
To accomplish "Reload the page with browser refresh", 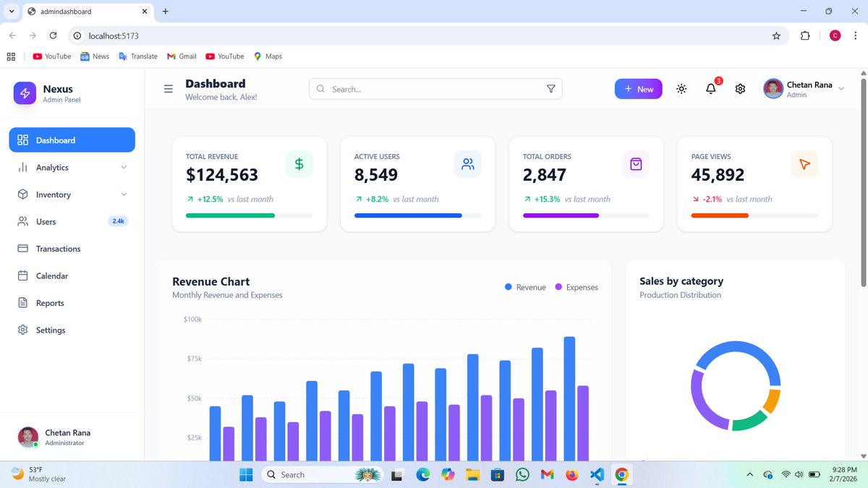I will (53, 35).
